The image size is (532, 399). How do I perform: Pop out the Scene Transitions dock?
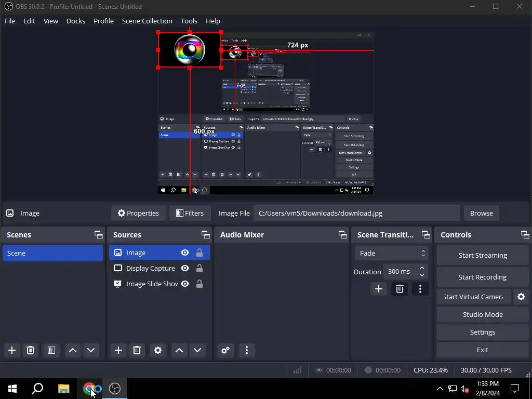coord(426,235)
